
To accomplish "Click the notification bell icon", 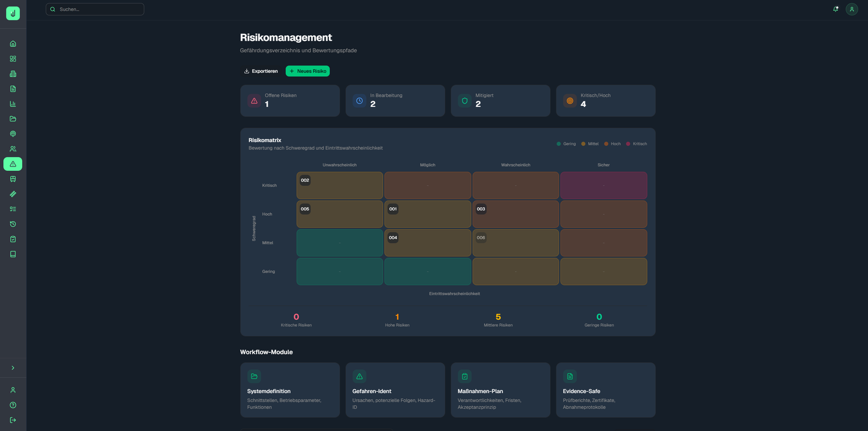I will (835, 9).
